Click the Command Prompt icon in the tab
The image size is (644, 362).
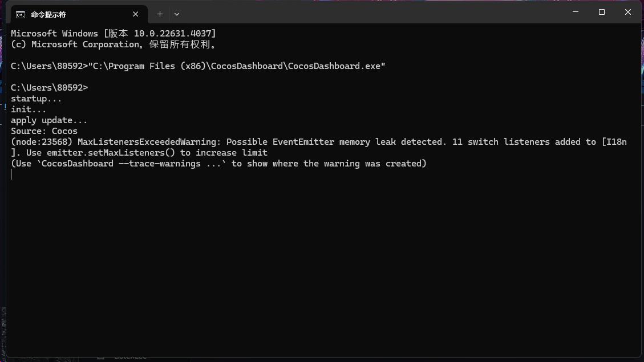coord(20,14)
